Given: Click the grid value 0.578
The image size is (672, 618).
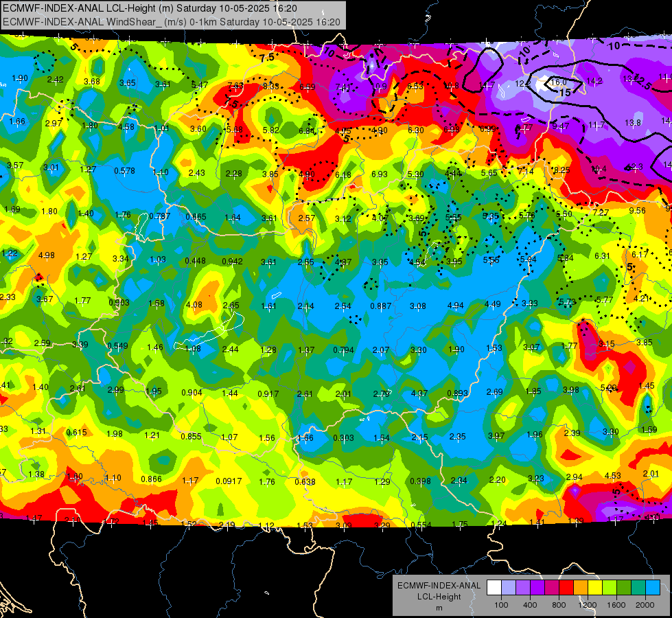Looking at the screenshot, I should 124,171.
